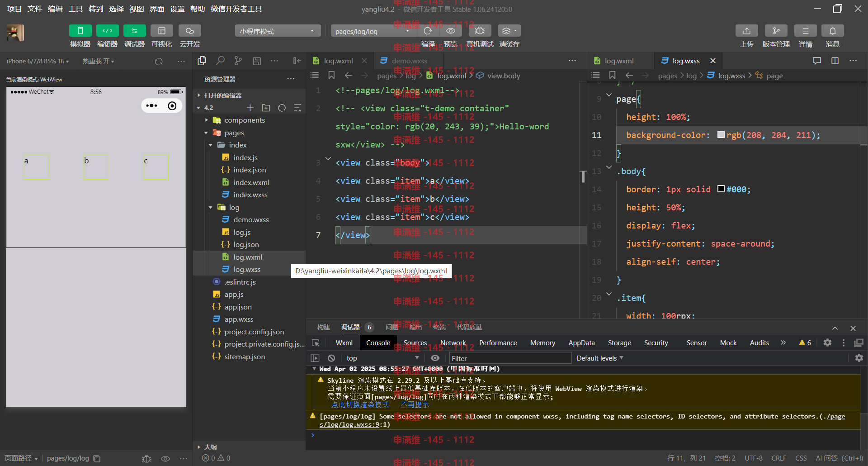The width and height of the screenshot is (868, 466).
Task: Switch to the Network devtools tab
Action: click(453, 343)
